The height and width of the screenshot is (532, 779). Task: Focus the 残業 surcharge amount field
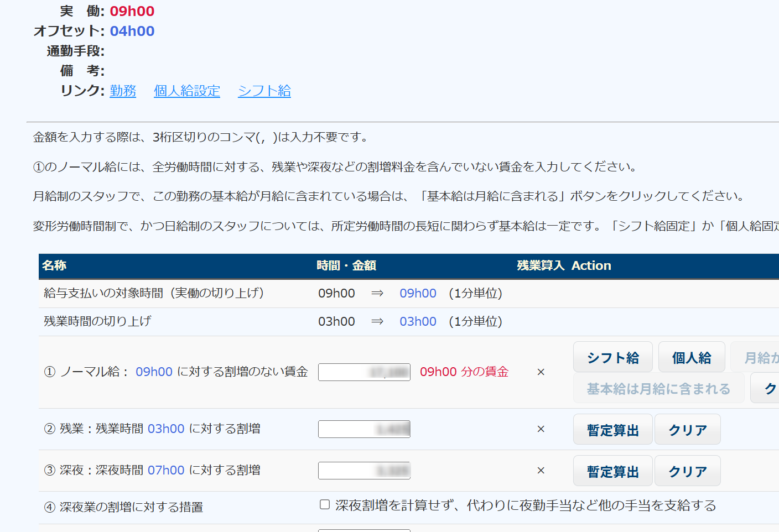(364, 429)
